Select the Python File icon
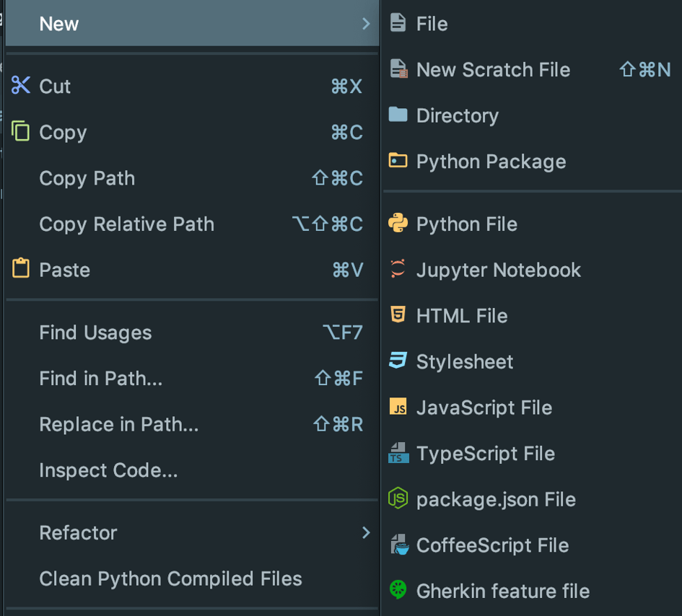 tap(398, 224)
